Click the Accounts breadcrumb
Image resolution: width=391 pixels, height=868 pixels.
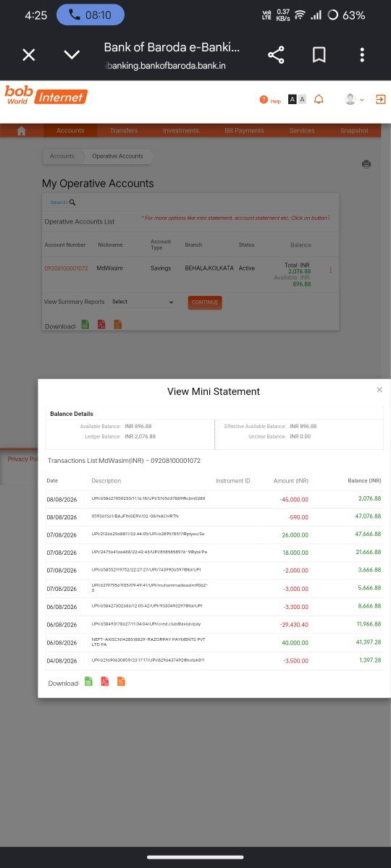pyautogui.click(x=62, y=156)
